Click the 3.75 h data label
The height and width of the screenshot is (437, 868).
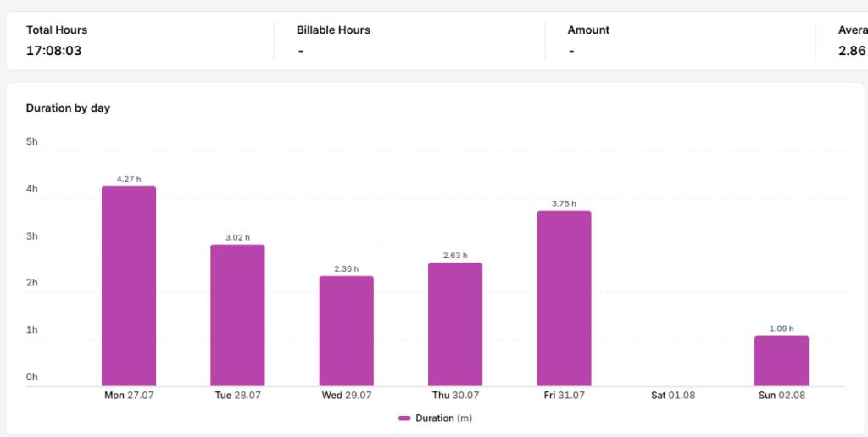point(564,203)
